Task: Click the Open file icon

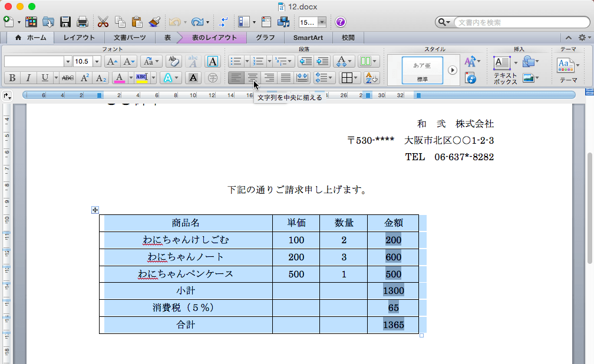Action: pos(48,22)
